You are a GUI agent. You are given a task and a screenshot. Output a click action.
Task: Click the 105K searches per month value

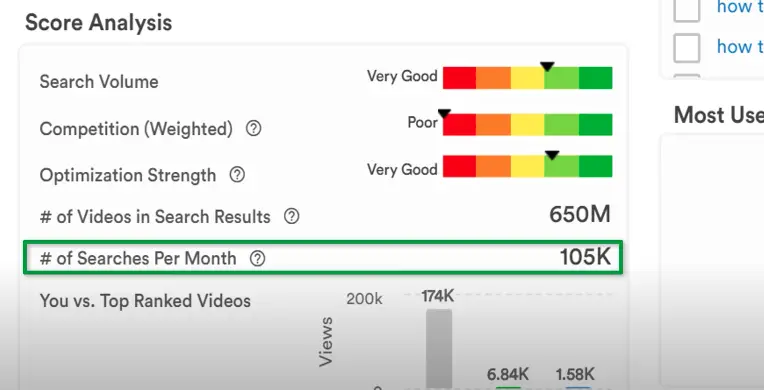pyautogui.click(x=585, y=257)
